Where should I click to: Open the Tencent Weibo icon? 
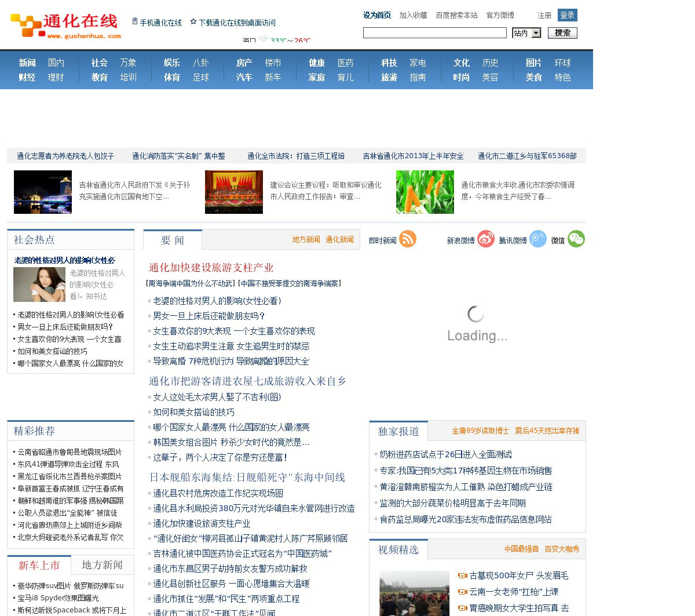coord(538,239)
